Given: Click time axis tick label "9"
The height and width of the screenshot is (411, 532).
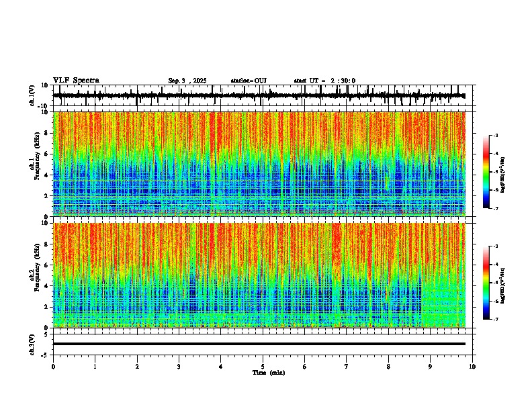Looking at the screenshot, I should (x=430, y=367).
